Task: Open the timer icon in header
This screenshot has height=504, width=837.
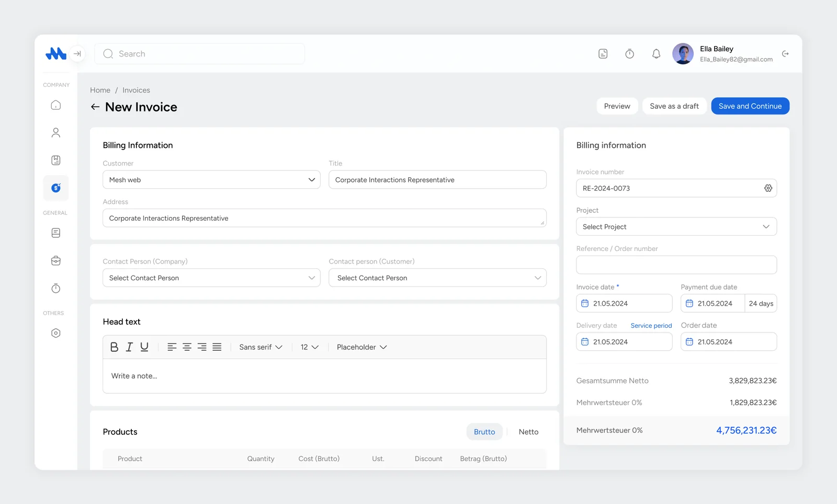Action: tap(630, 54)
